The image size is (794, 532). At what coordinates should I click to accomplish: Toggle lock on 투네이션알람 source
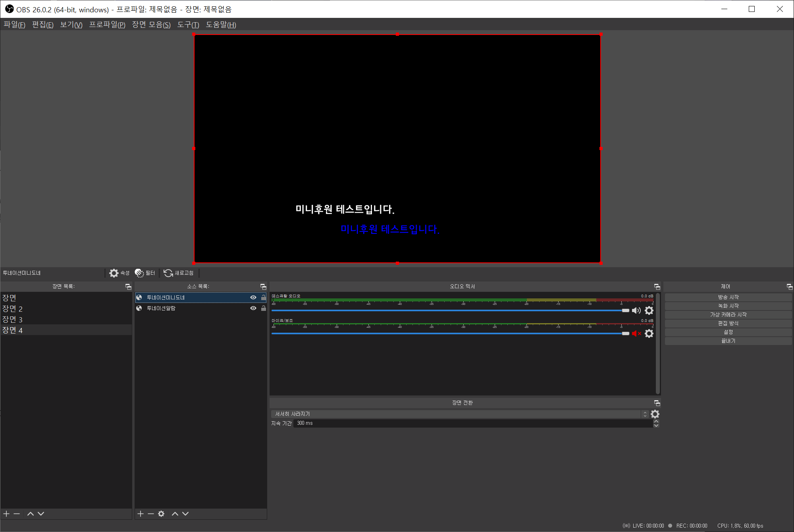click(264, 308)
